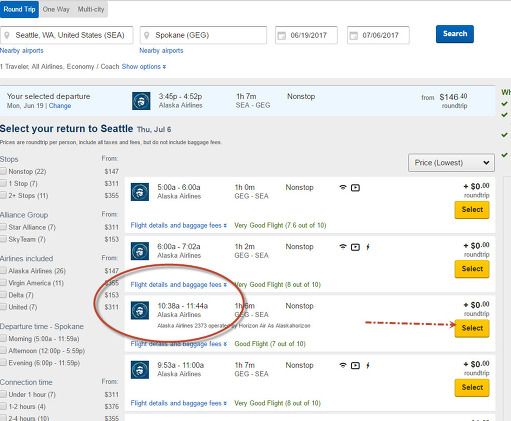This screenshot has width=511, height=421.
Task: Click Wi-Fi icon on 9:53a flight
Action: point(343,365)
